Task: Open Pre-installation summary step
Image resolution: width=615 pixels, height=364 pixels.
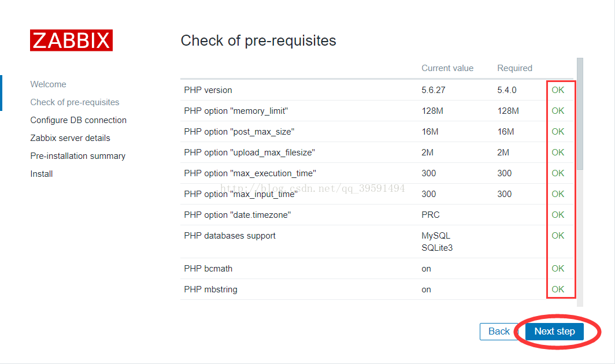Action: pyautogui.click(x=77, y=156)
